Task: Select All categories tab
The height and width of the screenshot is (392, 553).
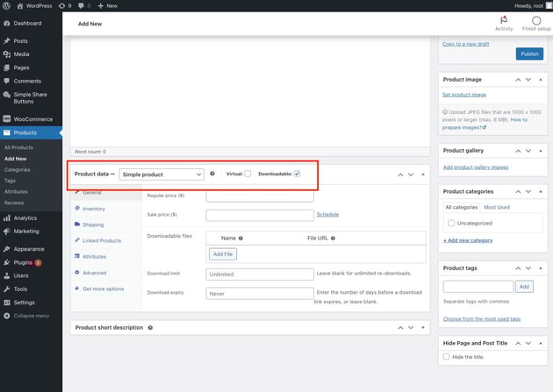Action: point(462,207)
